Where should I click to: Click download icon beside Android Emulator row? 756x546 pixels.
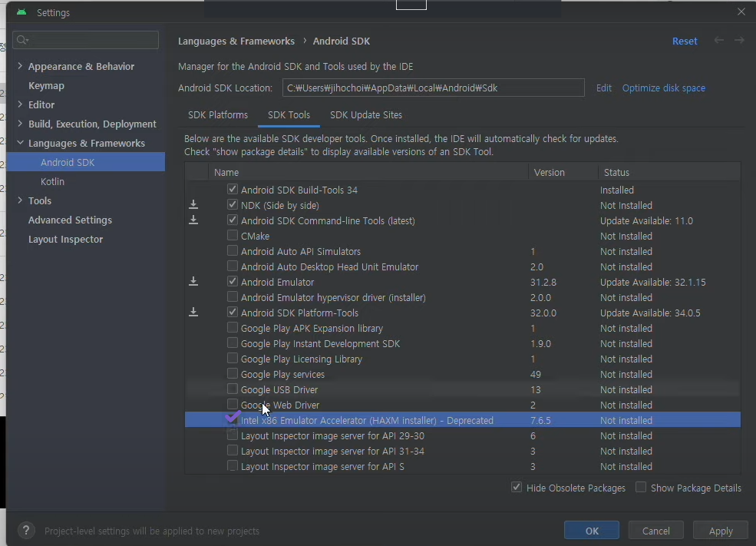point(193,282)
